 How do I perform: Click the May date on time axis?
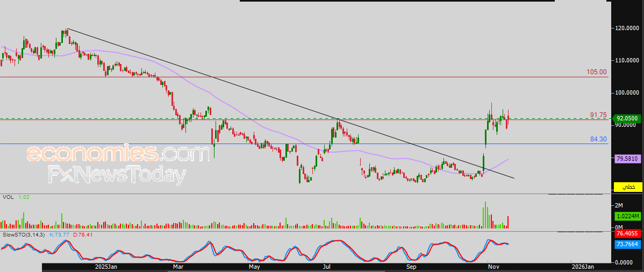click(x=254, y=267)
